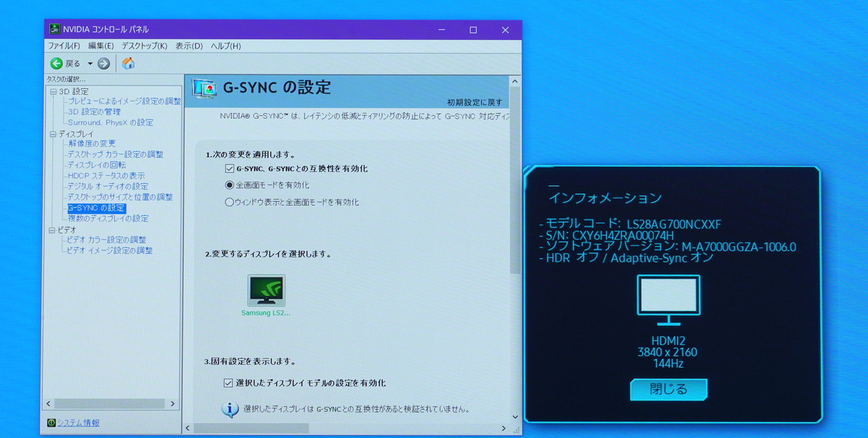Click the G-SYNC の設定 header icon
The image size is (868, 438).
pyautogui.click(x=205, y=89)
